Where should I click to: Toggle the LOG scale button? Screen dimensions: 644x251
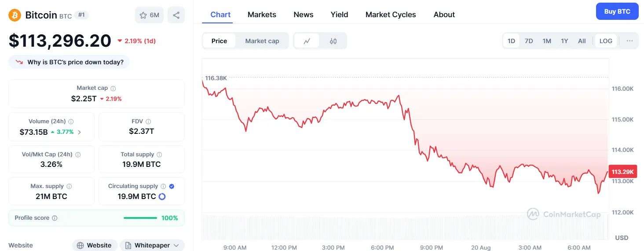click(606, 41)
